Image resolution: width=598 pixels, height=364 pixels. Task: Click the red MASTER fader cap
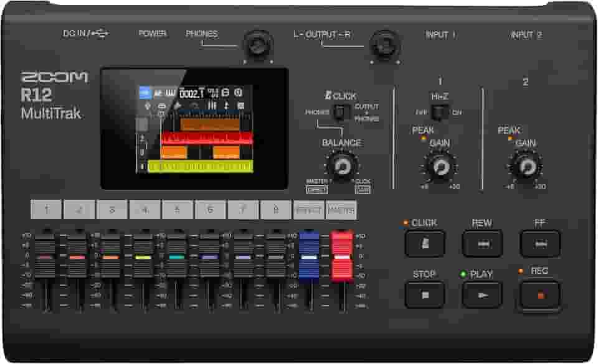click(342, 255)
